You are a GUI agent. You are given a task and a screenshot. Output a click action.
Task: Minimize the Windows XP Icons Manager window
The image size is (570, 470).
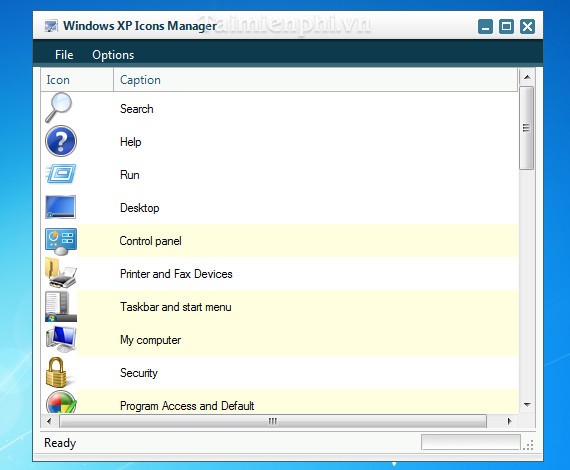[485, 27]
